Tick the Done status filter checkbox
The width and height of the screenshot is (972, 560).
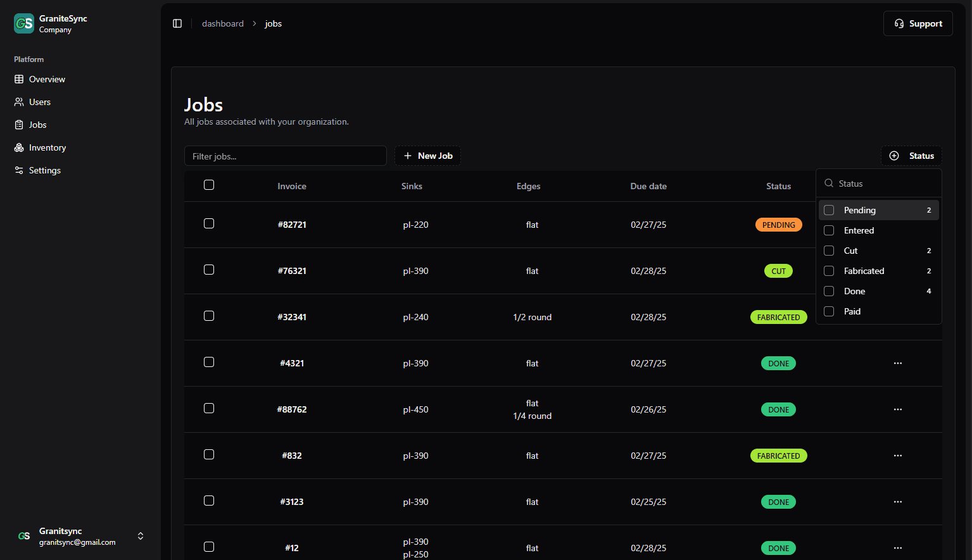tap(829, 291)
